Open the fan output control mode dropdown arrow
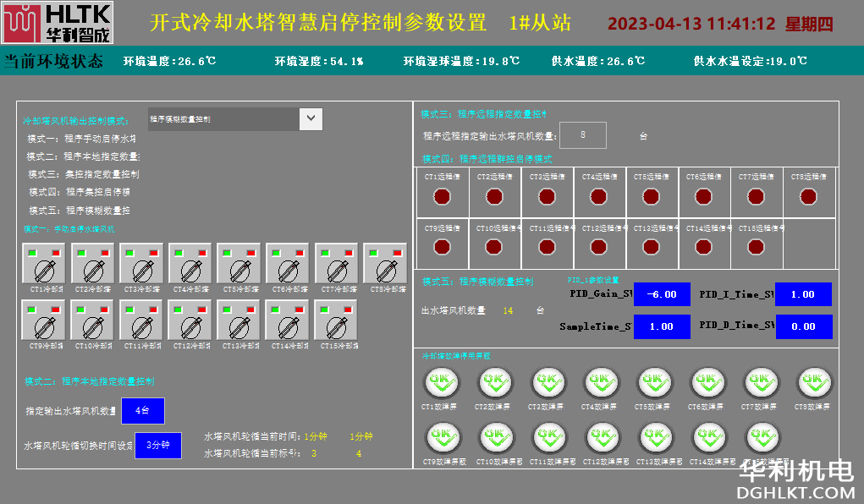The height and width of the screenshot is (504, 864). click(311, 119)
